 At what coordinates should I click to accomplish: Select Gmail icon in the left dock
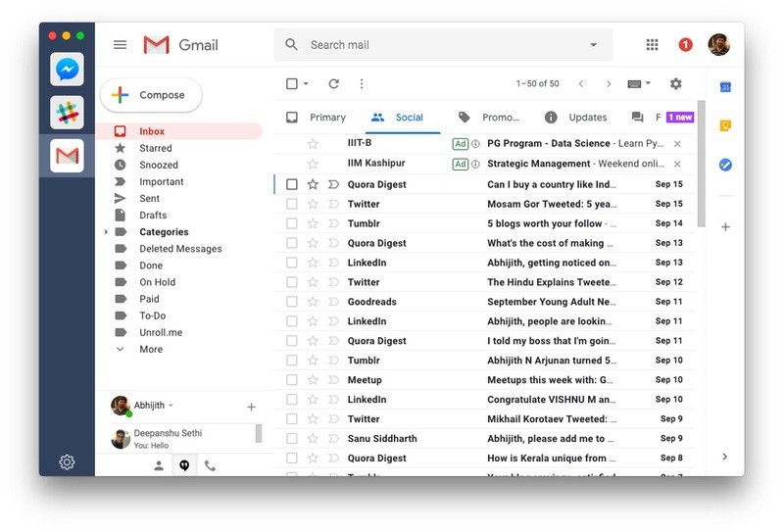[x=67, y=156]
